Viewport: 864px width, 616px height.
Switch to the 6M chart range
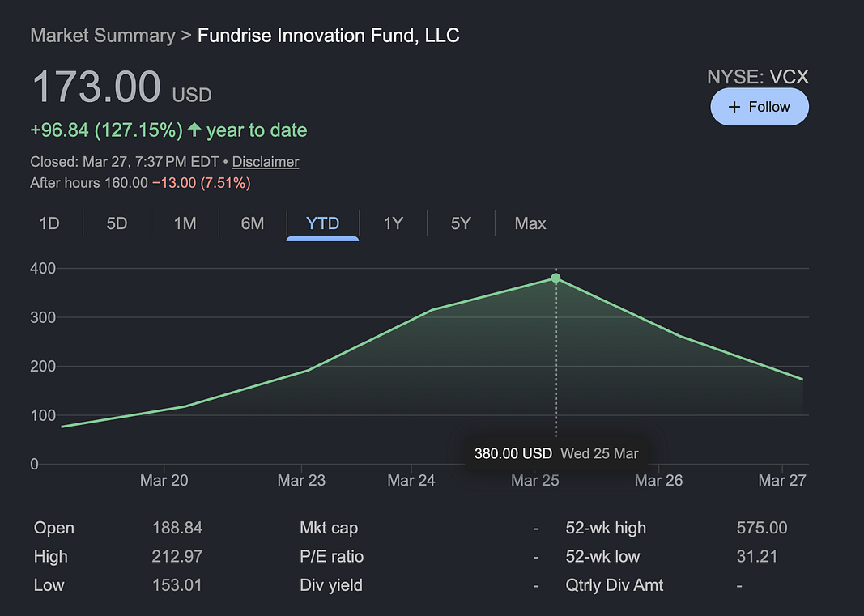click(x=253, y=223)
